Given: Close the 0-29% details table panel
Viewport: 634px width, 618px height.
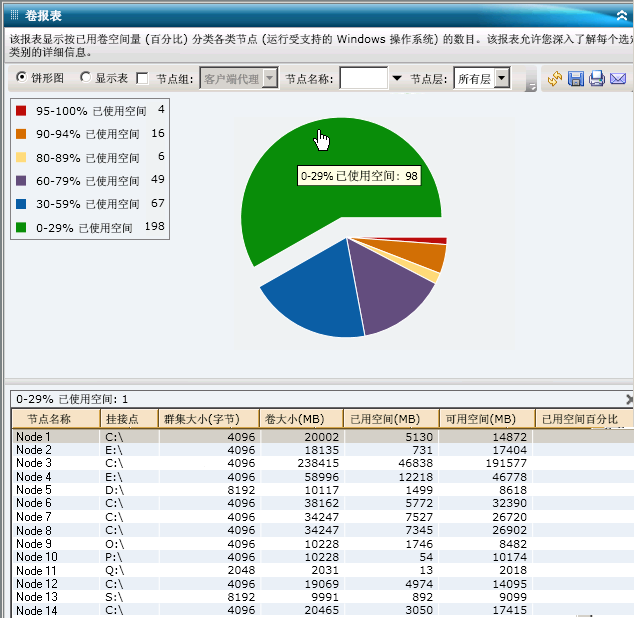Looking at the screenshot, I should click(629, 398).
